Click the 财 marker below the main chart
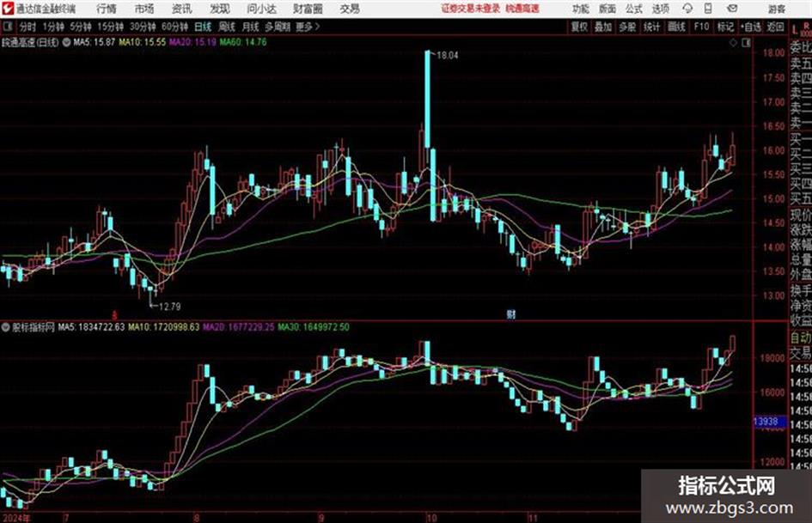812x523 pixels. pos(511,314)
